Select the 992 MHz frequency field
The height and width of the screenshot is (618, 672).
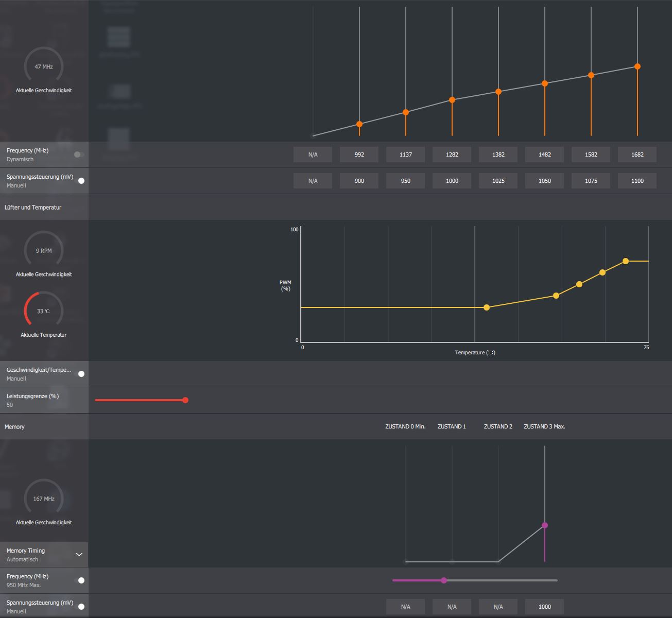point(359,154)
